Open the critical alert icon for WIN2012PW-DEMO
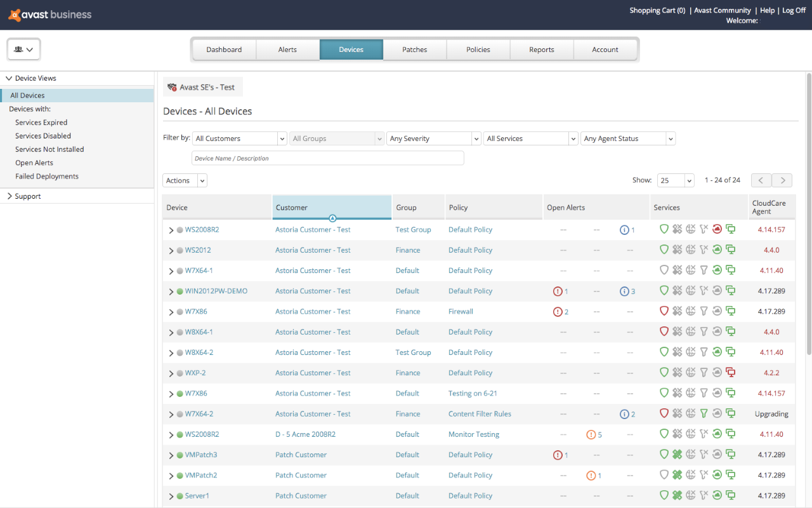This screenshot has height=508, width=812. click(x=558, y=291)
